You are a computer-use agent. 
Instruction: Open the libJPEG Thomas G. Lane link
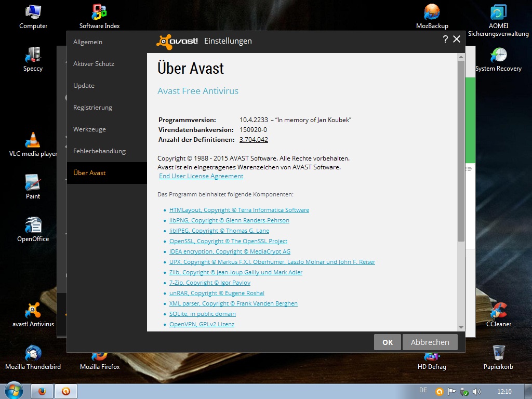pyautogui.click(x=219, y=231)
